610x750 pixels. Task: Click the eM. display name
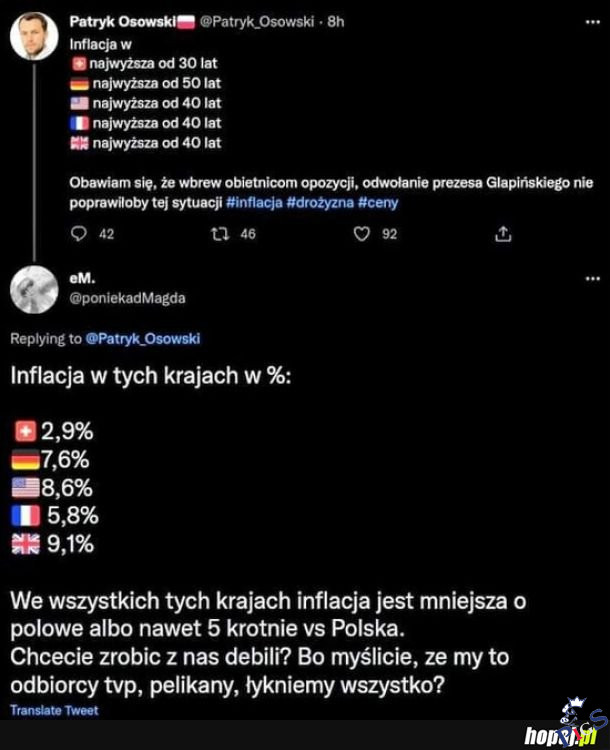point(80,280)
